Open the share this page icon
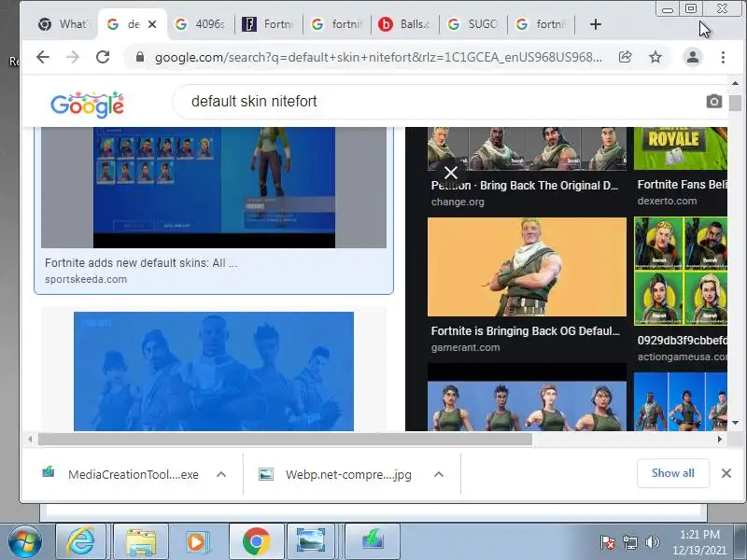747x560 pixels. [625, 57]
